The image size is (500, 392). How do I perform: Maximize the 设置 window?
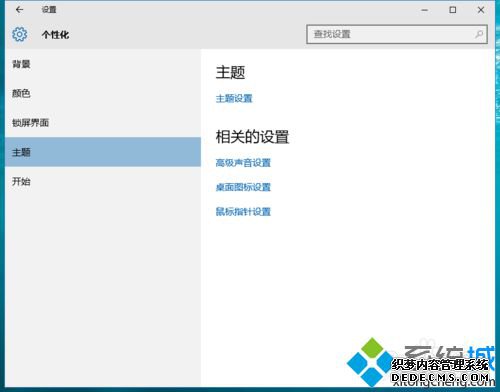click(453, 10)
